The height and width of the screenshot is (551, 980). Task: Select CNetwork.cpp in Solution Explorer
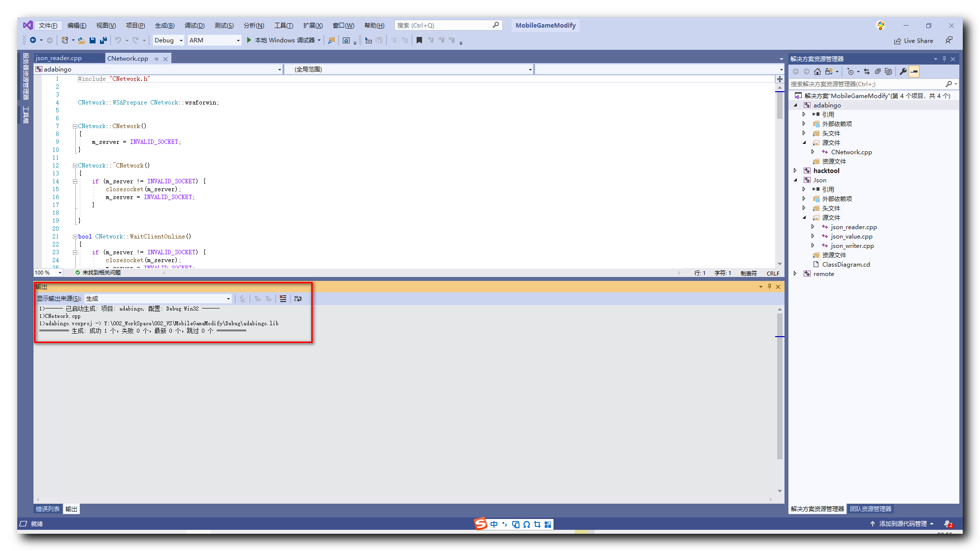[x=851, y=152]
